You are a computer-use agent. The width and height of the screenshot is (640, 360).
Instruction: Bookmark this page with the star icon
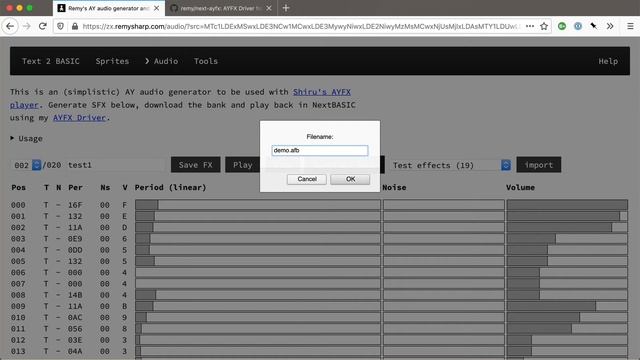point(544,26)
